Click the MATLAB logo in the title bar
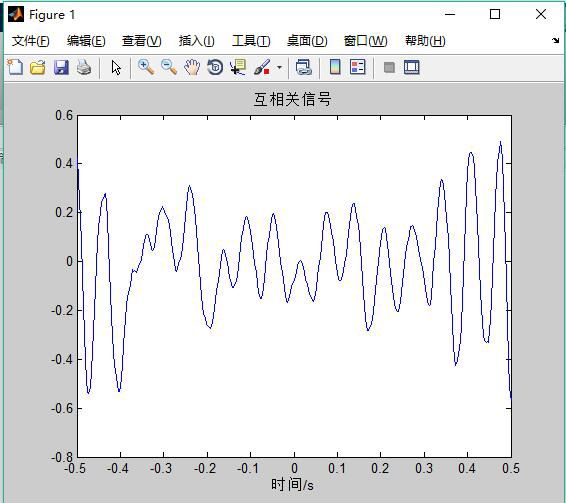The image size is (566, 503). point(16,14)
